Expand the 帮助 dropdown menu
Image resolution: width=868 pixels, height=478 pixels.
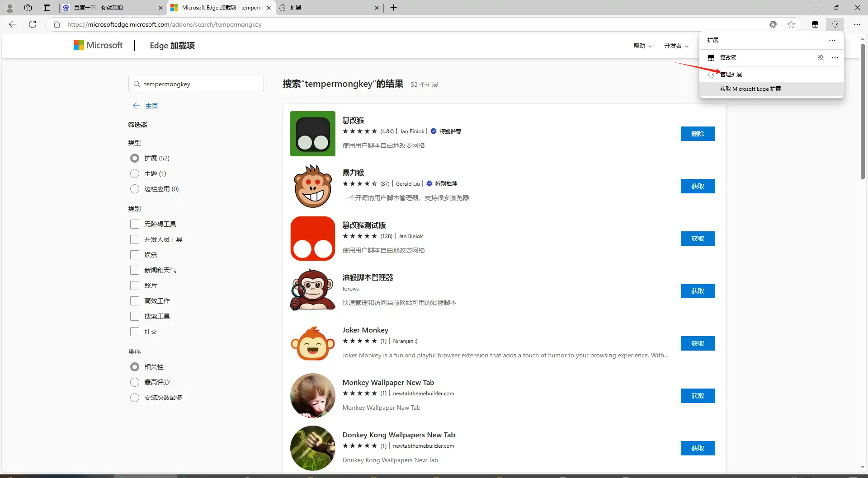pos(642,46)
